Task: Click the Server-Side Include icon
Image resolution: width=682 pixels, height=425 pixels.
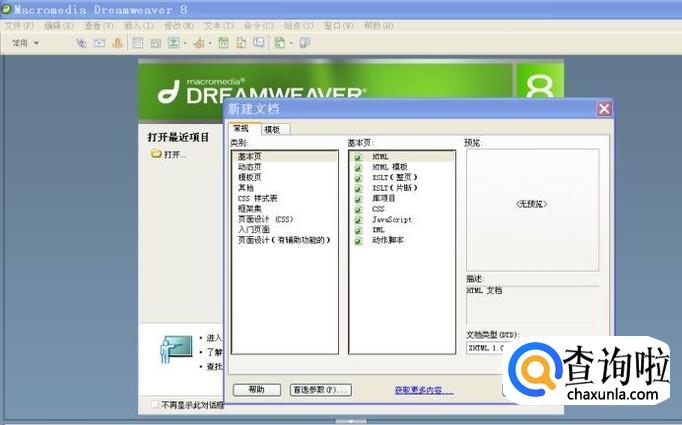Action: [241, 43]
